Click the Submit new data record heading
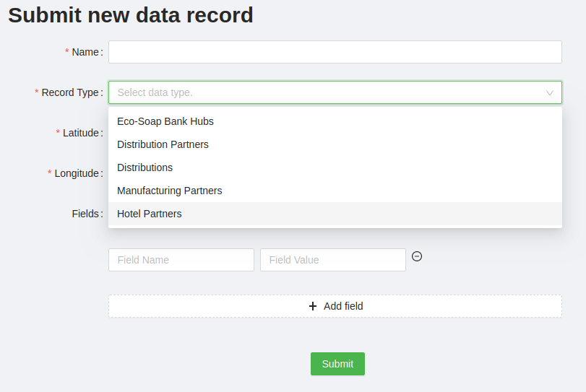The height and width of the screenshot is (392, 586). (x=131, y=15)
